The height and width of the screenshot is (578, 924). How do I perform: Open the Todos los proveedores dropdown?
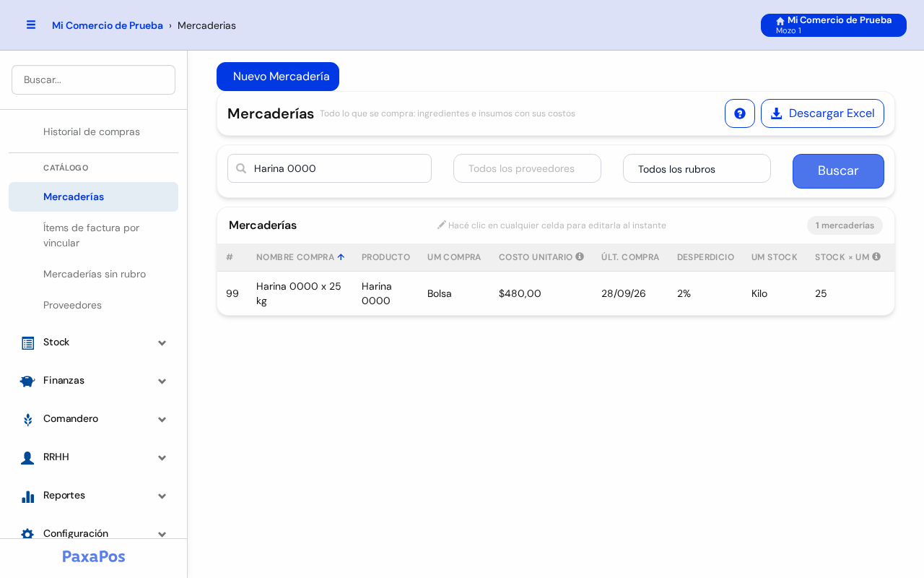click(527, 168)
